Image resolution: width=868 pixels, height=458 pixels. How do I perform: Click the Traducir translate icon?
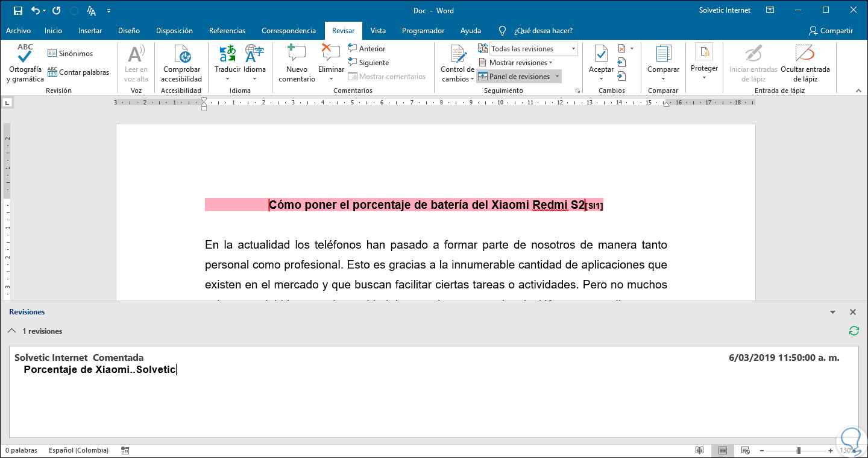tap(227, 54)
